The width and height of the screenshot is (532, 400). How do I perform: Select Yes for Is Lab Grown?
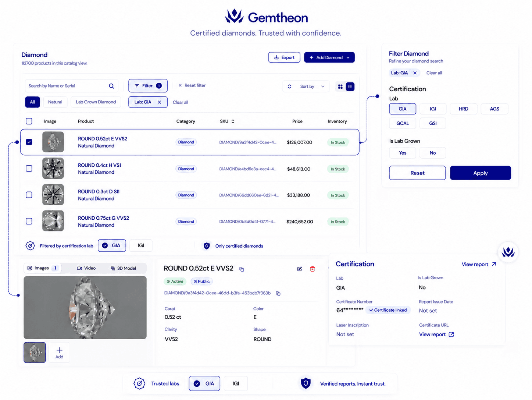point(403,153)
